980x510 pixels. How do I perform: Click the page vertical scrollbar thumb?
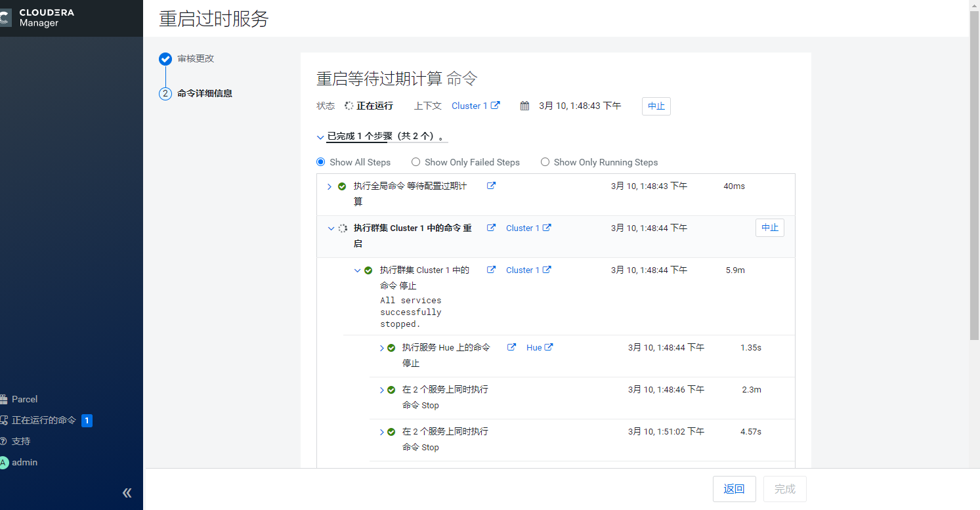coord(974,175)
